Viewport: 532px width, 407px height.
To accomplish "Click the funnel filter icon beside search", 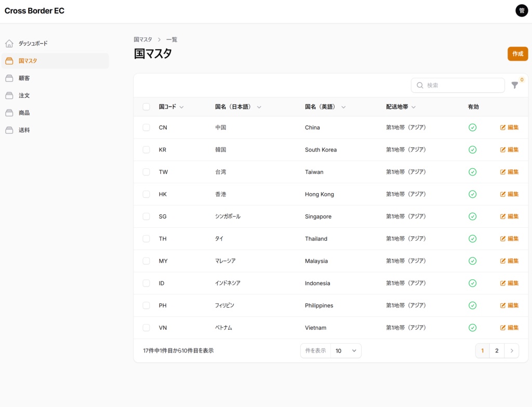I will pyautogui.click(x=514, y=86).
